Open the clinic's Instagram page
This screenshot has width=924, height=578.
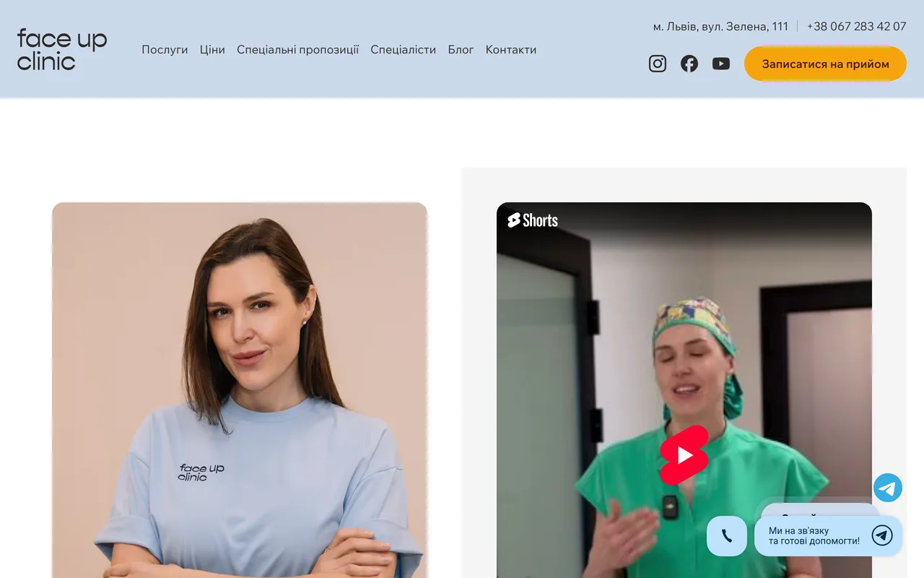click(x=658, y=64)
